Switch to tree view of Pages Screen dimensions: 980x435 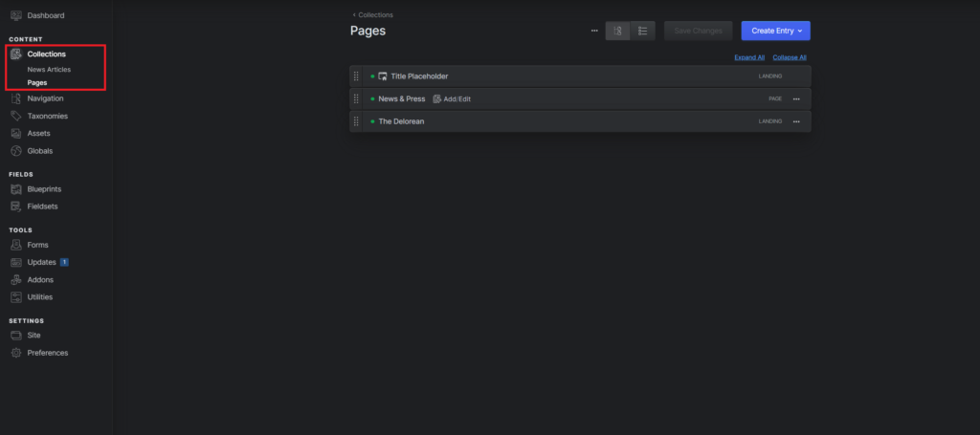618,31
